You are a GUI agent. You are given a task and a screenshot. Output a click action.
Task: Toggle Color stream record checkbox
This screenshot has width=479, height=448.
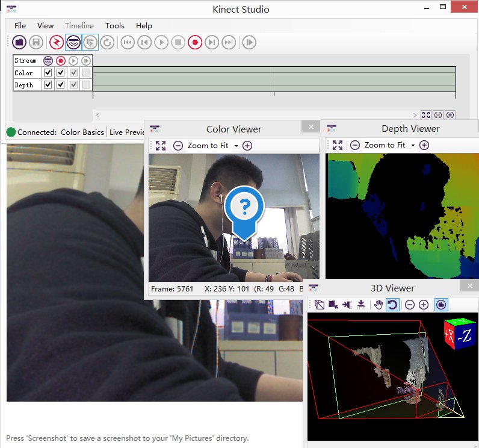pos(61,72)
